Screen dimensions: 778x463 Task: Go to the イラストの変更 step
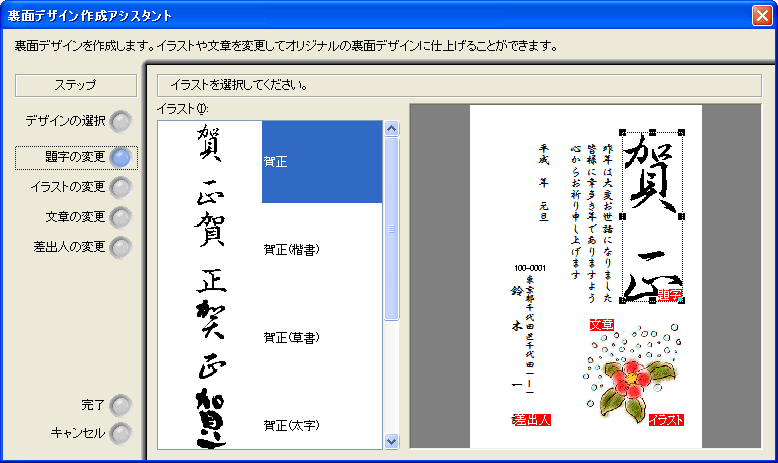[121, 188]
